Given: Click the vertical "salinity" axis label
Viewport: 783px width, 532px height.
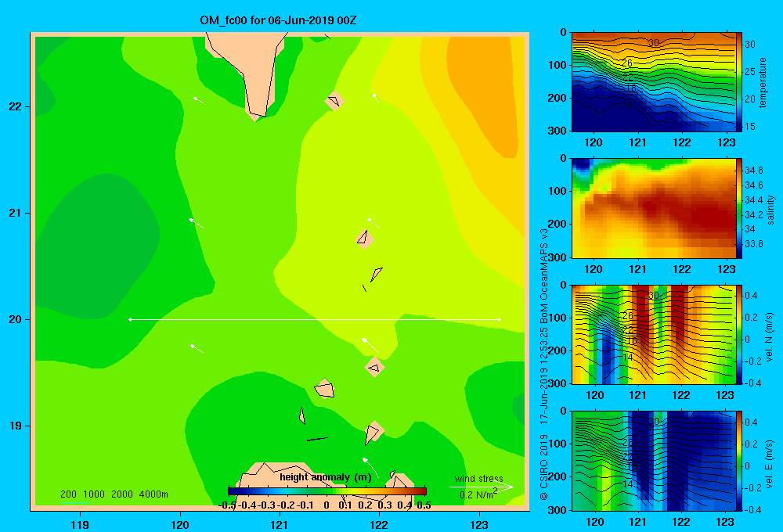Looking at the screenshot, I should (770, 210).
